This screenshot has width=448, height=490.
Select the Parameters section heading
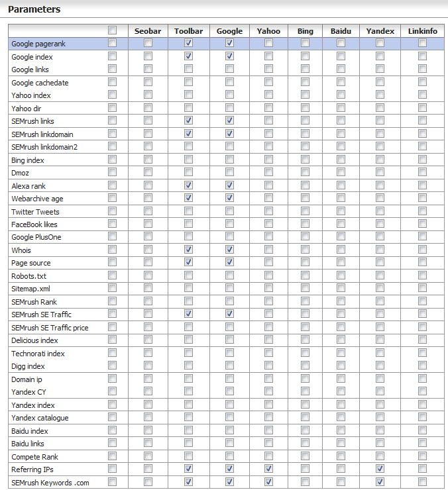coord(34,9)
